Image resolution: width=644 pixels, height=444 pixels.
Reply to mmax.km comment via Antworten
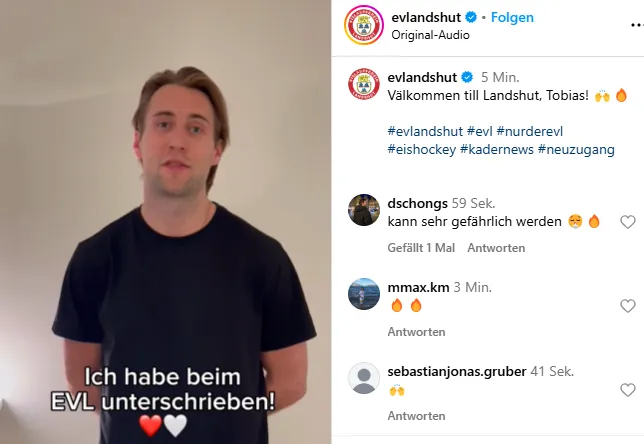(416, 331)
